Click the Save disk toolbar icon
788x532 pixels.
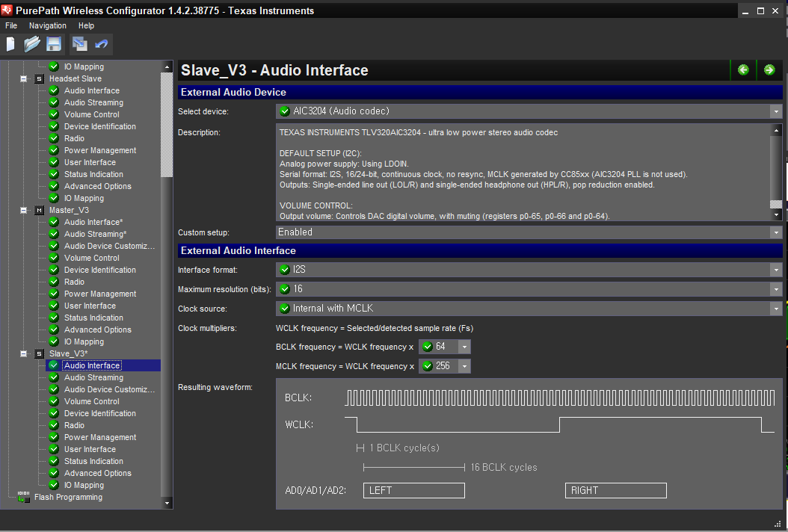click(x=54, y=44)
